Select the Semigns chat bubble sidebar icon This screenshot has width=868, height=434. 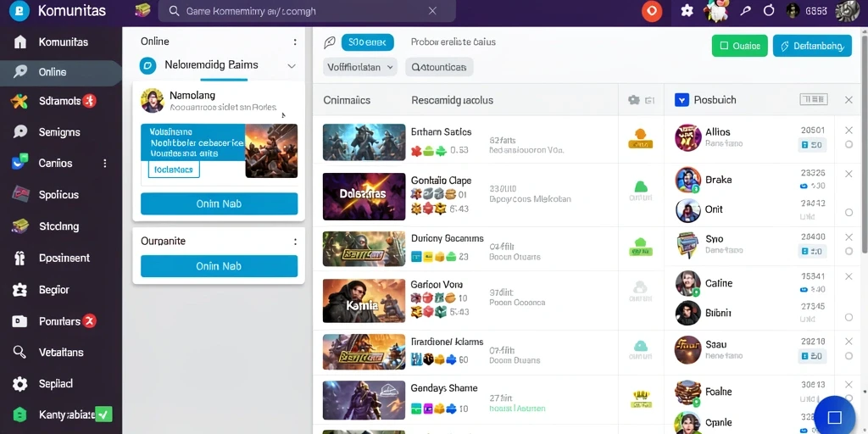[20, 131]
